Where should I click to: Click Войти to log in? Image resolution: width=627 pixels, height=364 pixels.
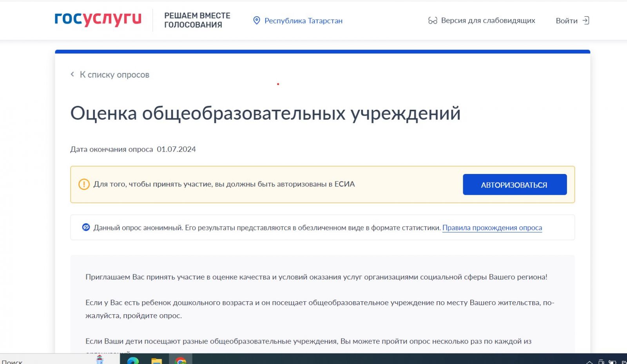click(x=566, y=21)
